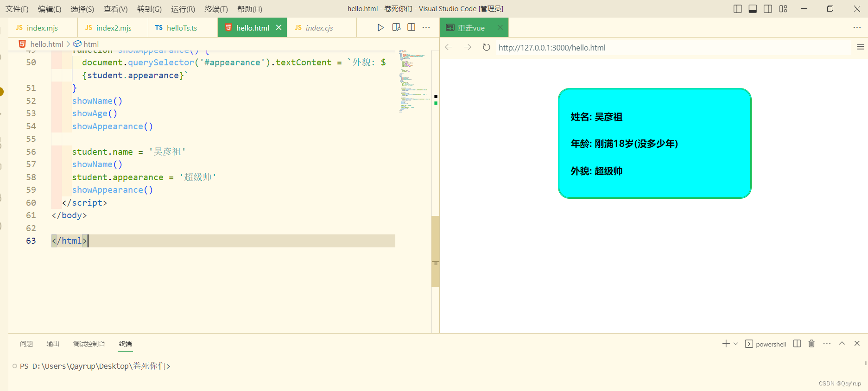868x391 pixels.
Task: Switch to the 问题 panel tab
Action: [x=26, y=344]
